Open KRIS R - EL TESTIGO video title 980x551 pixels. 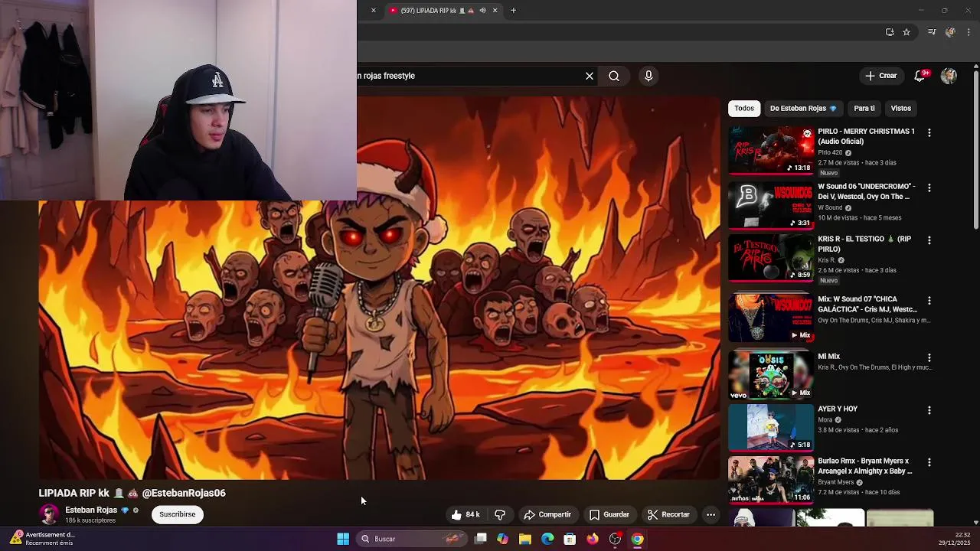(x=864, y=244)
